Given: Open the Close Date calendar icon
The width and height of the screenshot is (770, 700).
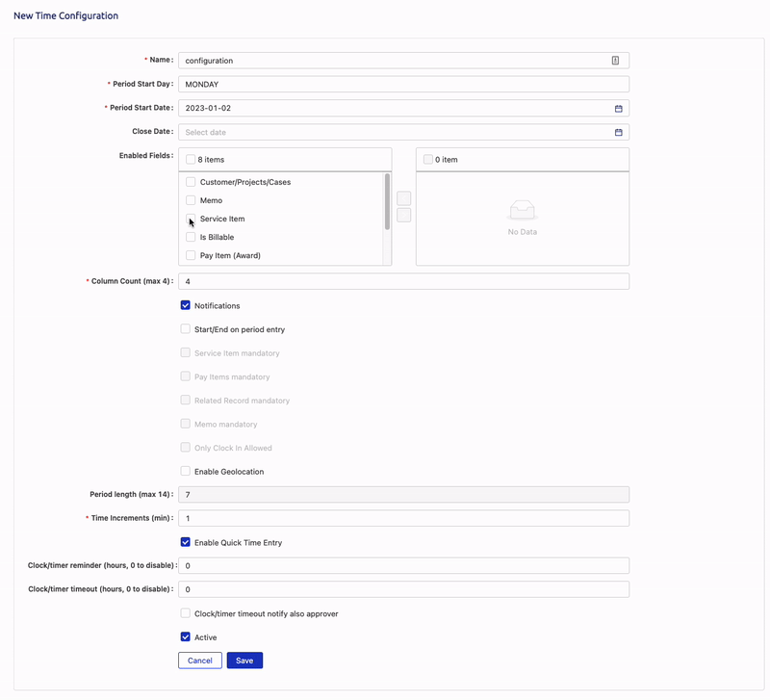Looking at the screenshot, I should (618, 132).
